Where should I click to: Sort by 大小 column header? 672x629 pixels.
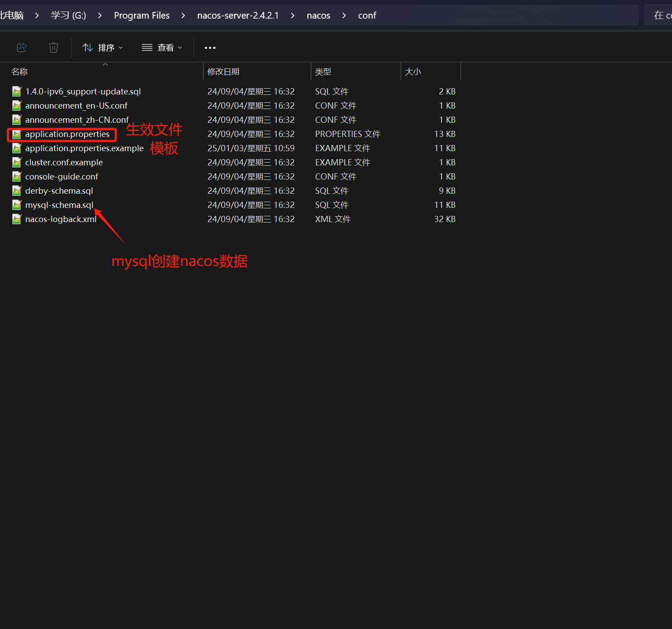pos(413,72)
